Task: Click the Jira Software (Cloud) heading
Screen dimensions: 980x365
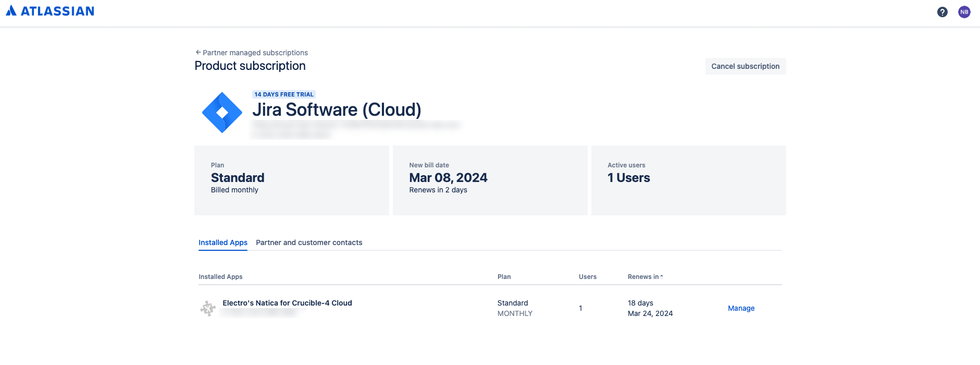Action: [x=337, y=110]
